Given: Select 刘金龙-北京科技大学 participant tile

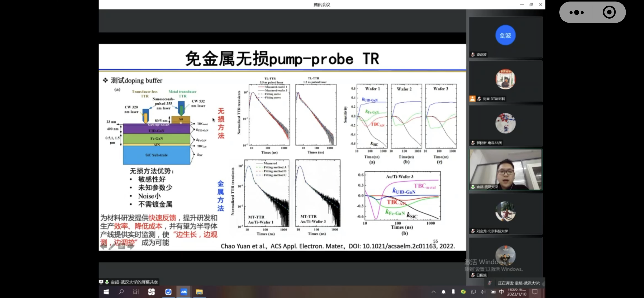Looking at the screenshot, I should coord(505,213).
